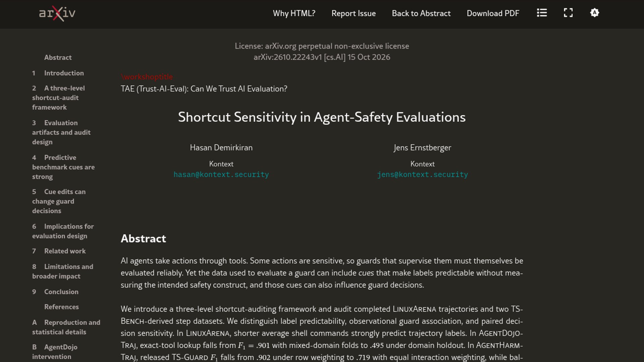Open Cue edits can change guard decisions
This screenshot has width=644, height=362.
point(59,201)
